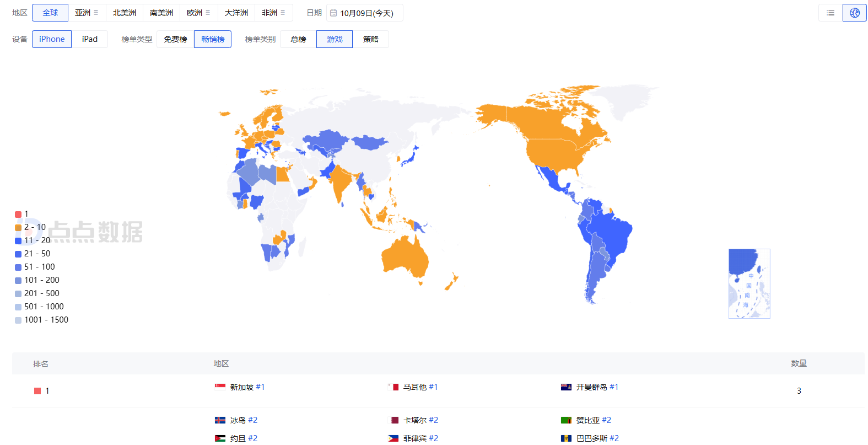Screen dimensions: 868x445
Task: Select the 策略 category option
Action: pos(370,39)
